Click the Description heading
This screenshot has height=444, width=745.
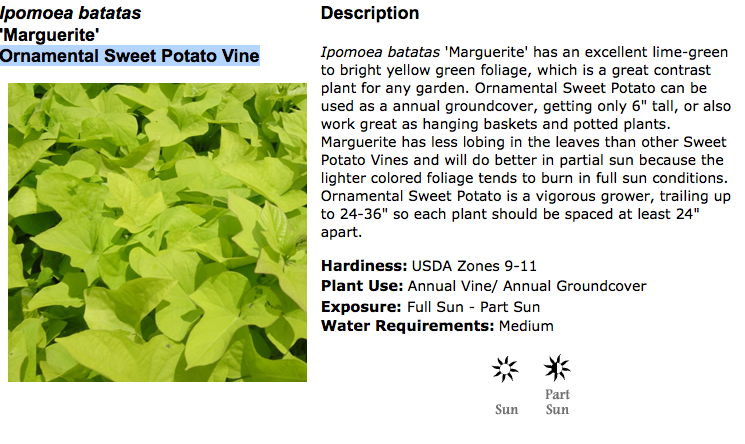(x=370, y=14)
